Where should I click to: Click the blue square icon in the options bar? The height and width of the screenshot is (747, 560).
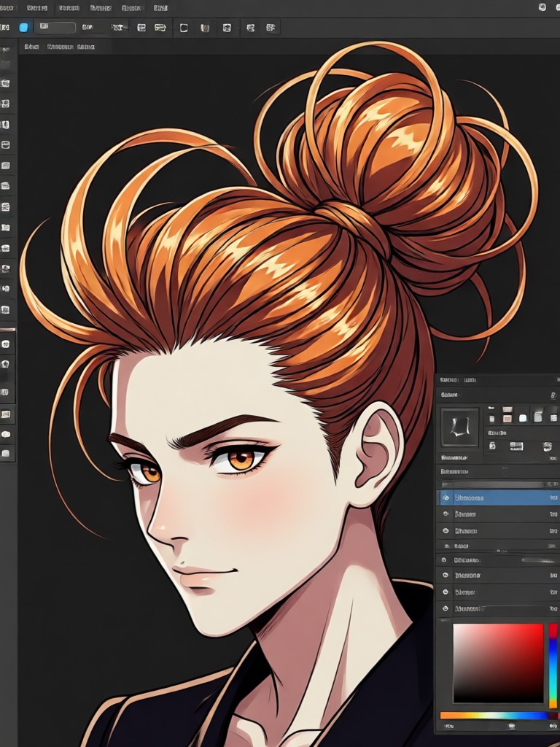[23, 28]
